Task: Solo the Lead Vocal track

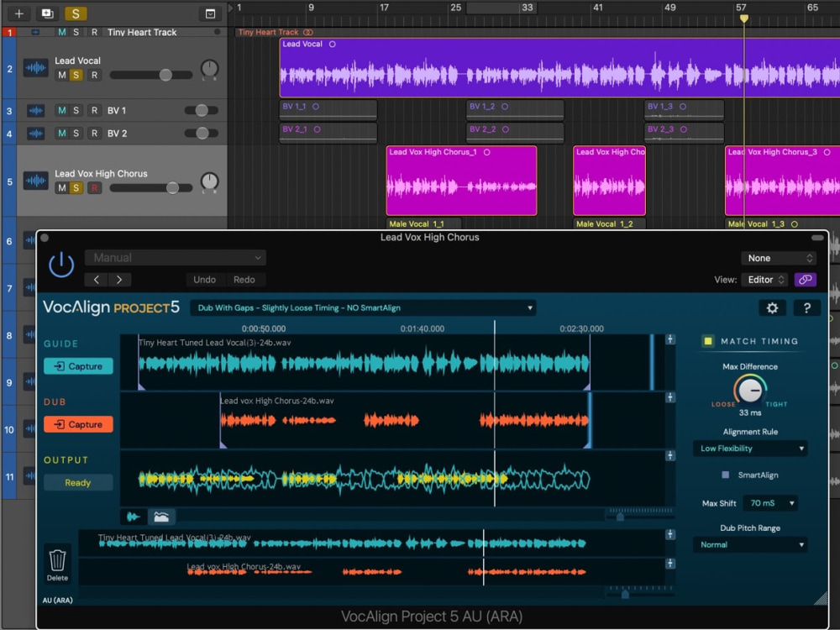Action: coord(76,75)
